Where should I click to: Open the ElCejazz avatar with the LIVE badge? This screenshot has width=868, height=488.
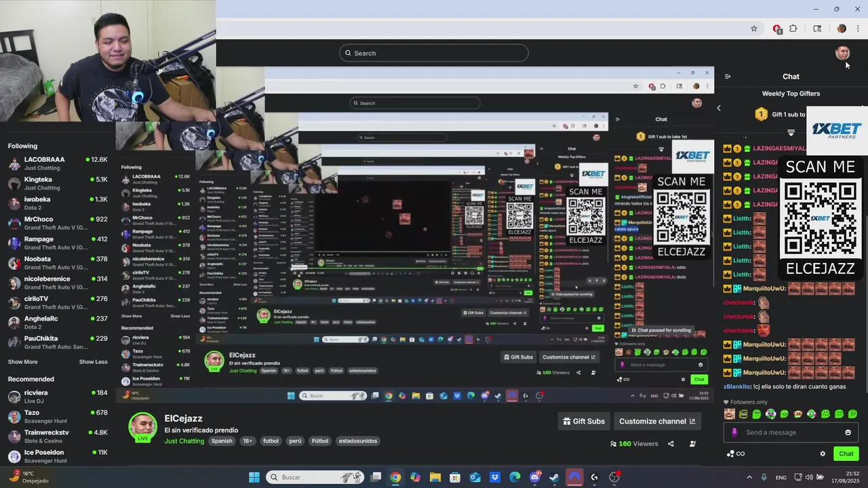[142, 427]
